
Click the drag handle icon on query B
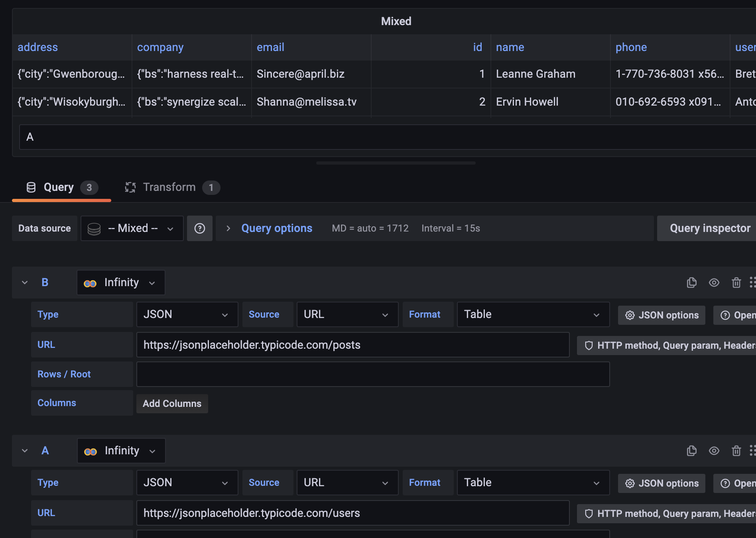pyautogui.click(x=753, y=283)
